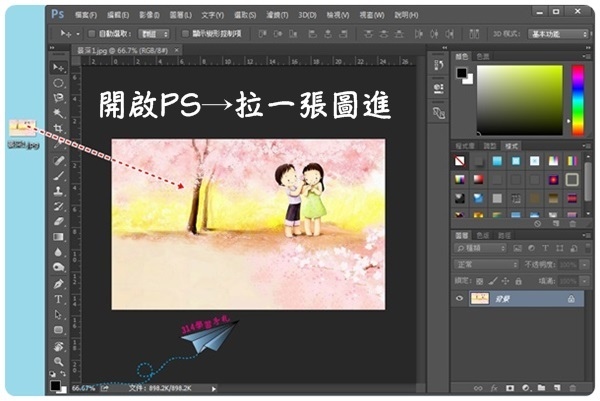Open the Layer menu
The height and width of the screenshot is (401, 600).
tap(181, 15)
